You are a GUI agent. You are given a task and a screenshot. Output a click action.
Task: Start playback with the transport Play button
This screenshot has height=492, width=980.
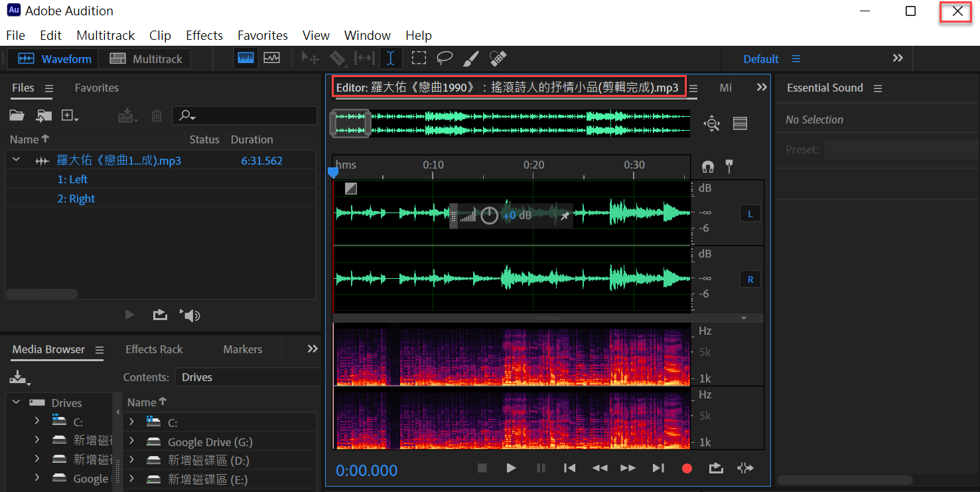(511, 468)
